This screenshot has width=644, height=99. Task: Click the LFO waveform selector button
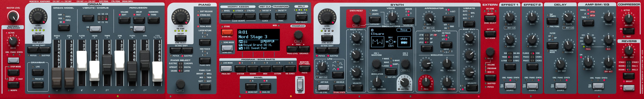[338, 75]
